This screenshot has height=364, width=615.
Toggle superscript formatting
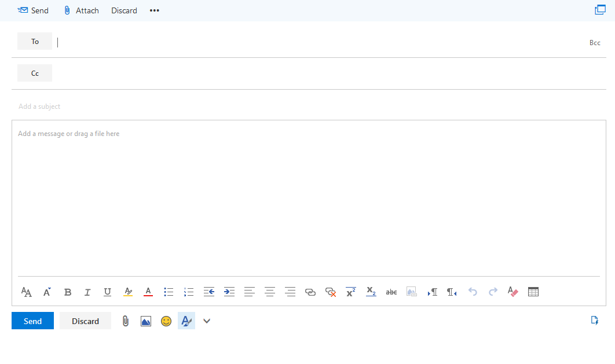[x=351, y=292]
